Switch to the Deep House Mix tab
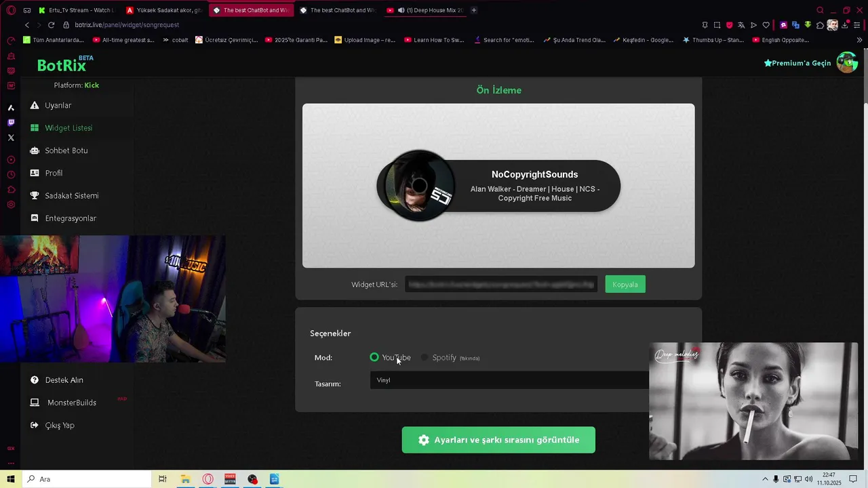The image size is (868, 488). pyautogui.click(x=425, y=10)
